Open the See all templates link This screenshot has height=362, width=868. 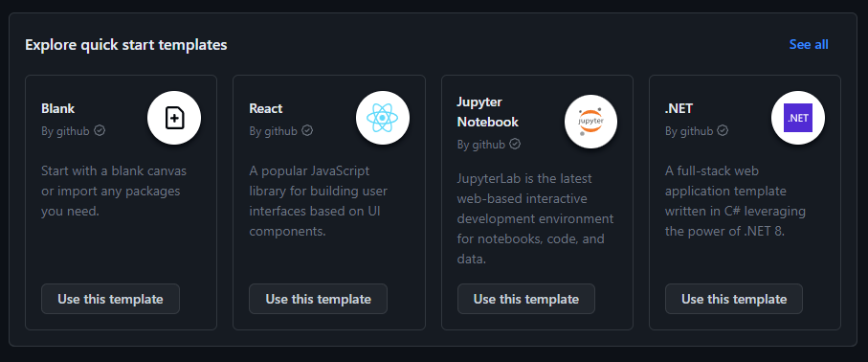click(809, 44)
